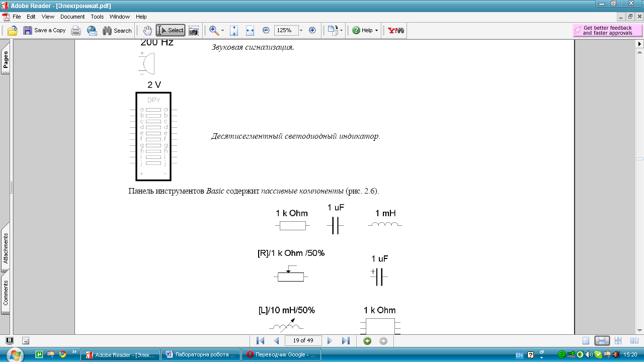This screenshot has height=362, width=644.
Task: Click the Fit Width icon
Action: point(250,31)
